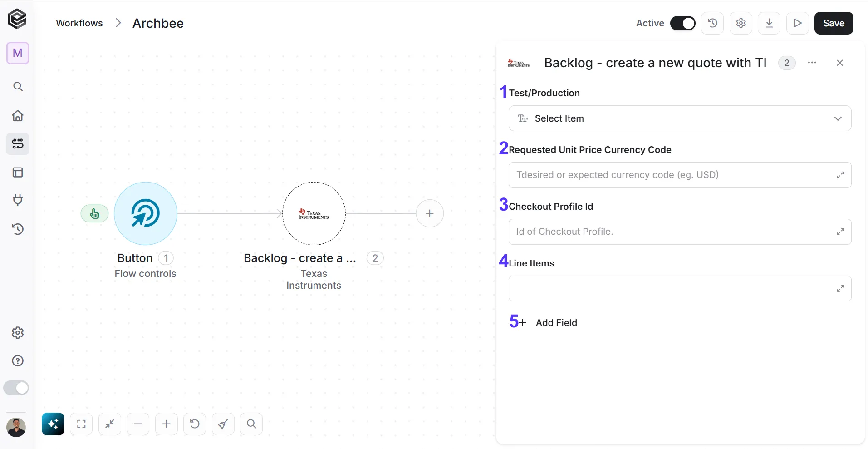Click Add Field
Screen dimensions: 868x449
coord(548,323)
